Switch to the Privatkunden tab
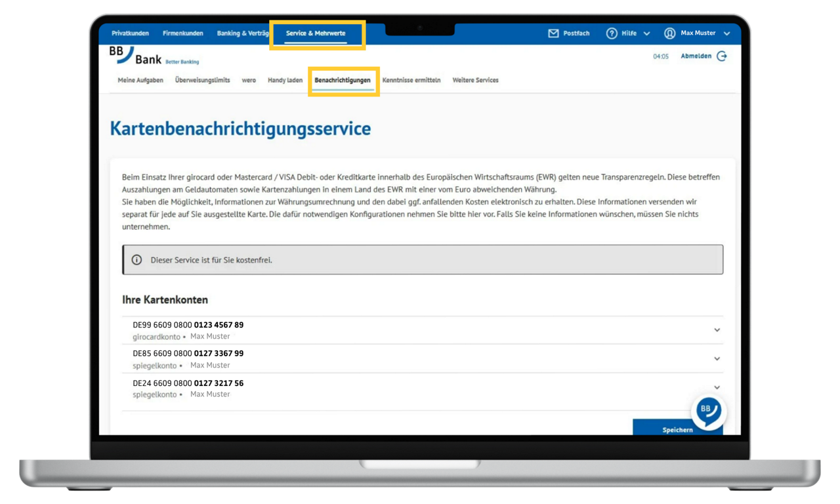This screenshot has height=504, width=840. 130,33
